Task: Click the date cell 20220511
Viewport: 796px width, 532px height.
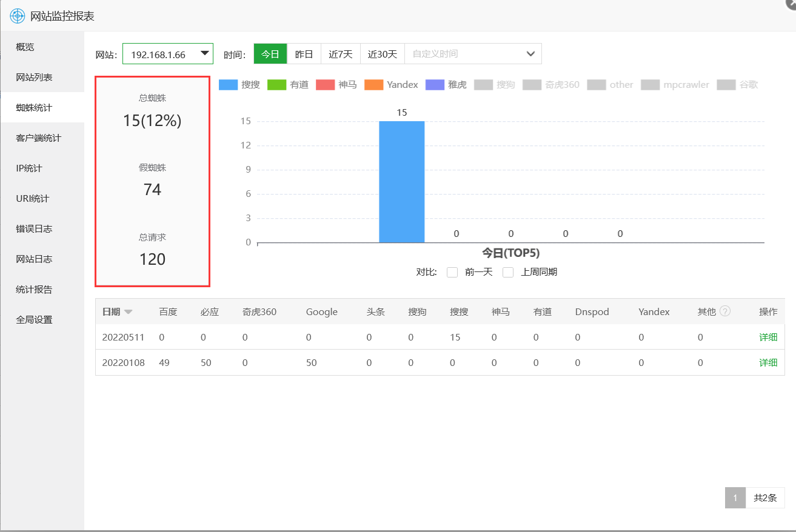Action: tap(124, 337)
